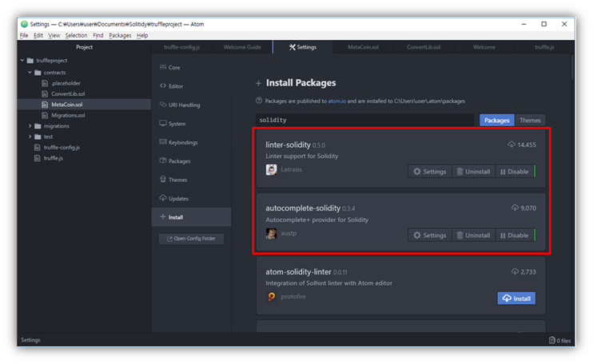Select the Install section

[191, 217]
